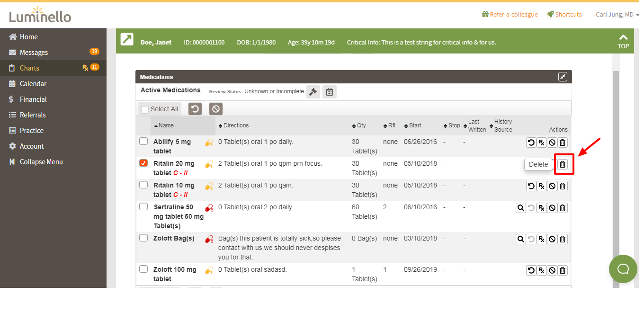Viewport: 644px width, 330px height.
Task: Click the Luminello logo
Action: (x=40, y=15)
